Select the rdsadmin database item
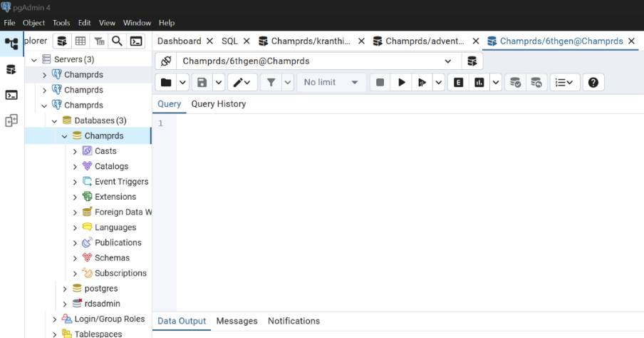 pos(103,304)
